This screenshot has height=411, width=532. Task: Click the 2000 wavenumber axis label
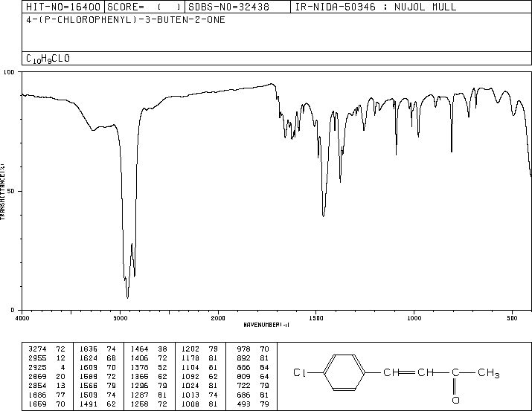[x=218, y=318]
